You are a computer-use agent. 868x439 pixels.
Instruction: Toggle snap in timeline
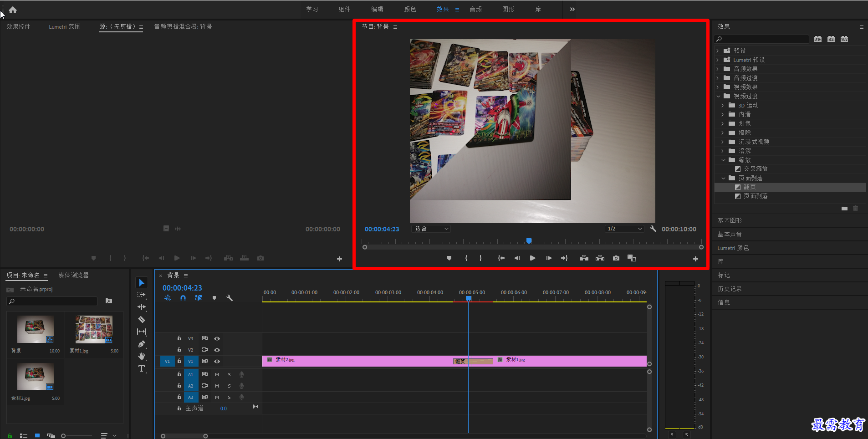183,298
